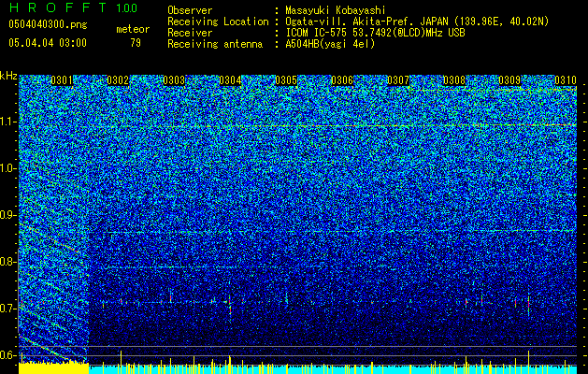Click the 0301 time marker
588x374 pixels.
[62, 80]
